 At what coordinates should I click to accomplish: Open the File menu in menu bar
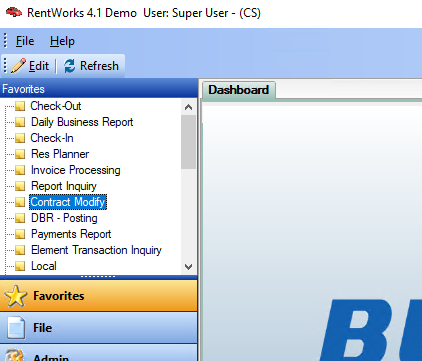point(25,41)
